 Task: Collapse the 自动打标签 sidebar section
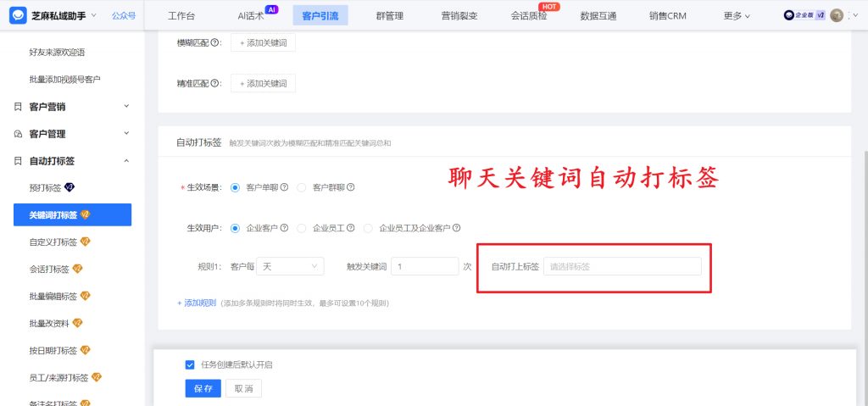pyautogui.click(x=126, y=161)
